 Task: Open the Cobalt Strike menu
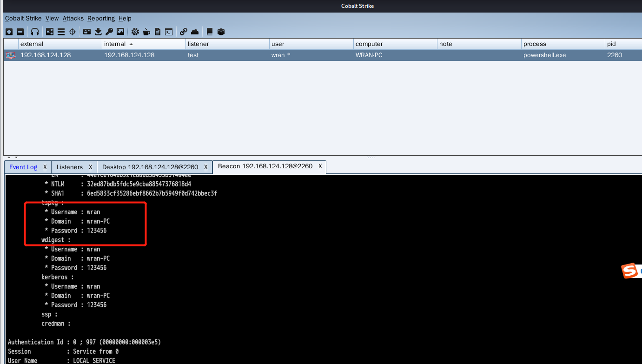coord(24,19)
